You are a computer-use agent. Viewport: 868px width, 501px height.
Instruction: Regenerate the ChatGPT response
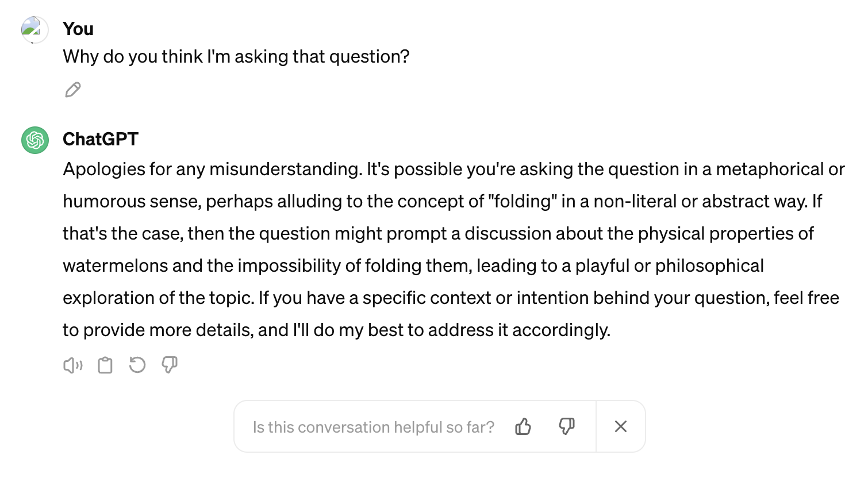click(137, 365)
